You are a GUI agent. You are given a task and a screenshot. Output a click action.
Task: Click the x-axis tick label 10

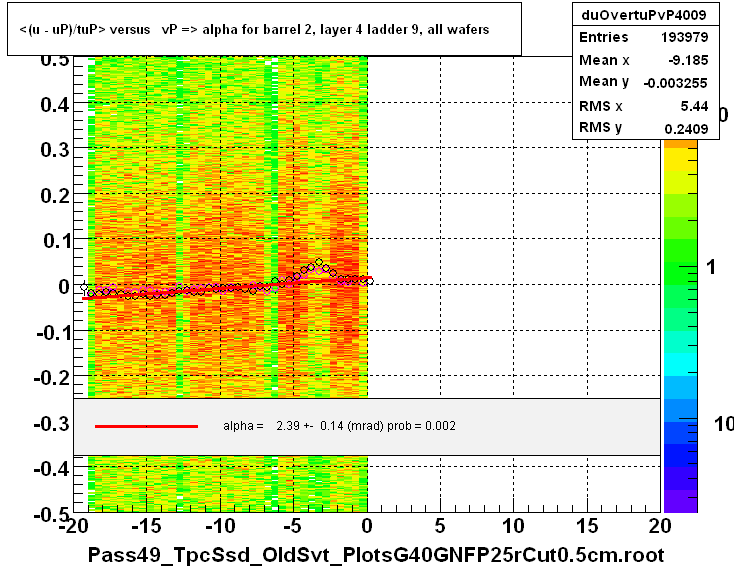[514, 526]
